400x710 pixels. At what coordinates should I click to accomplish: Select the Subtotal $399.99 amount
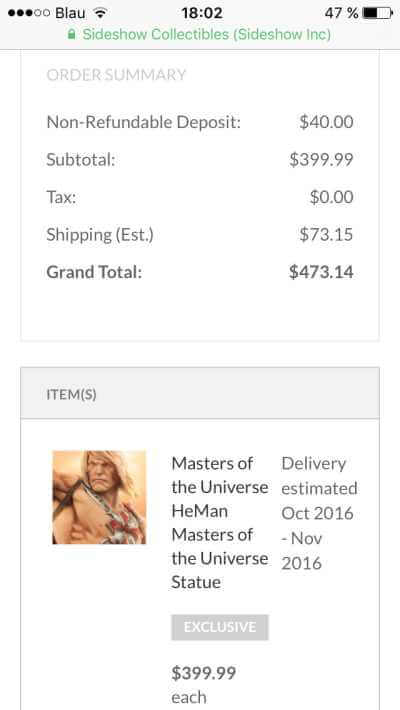pyautogui.click(x=321, y=159)
